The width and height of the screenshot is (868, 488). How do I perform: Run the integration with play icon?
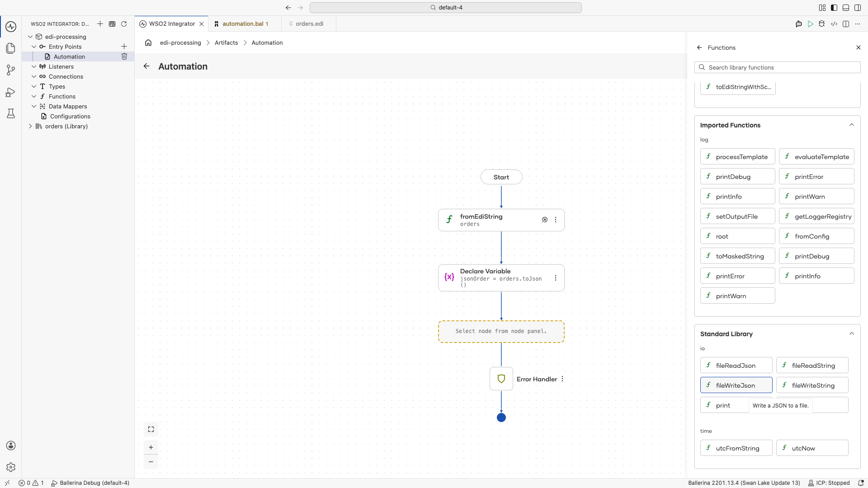pyautogui.click(x=811, y=24)
